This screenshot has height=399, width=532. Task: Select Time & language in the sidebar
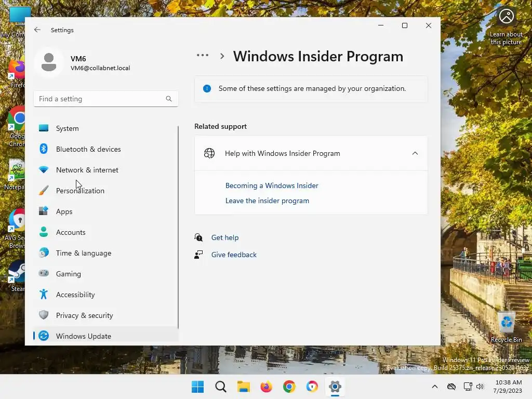pos(106,253)
